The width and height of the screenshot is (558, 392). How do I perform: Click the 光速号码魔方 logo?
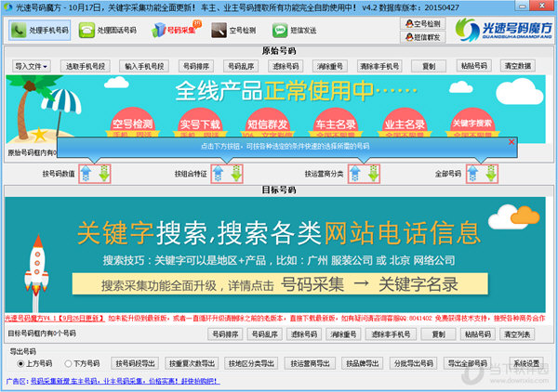[x=503, y=30]
